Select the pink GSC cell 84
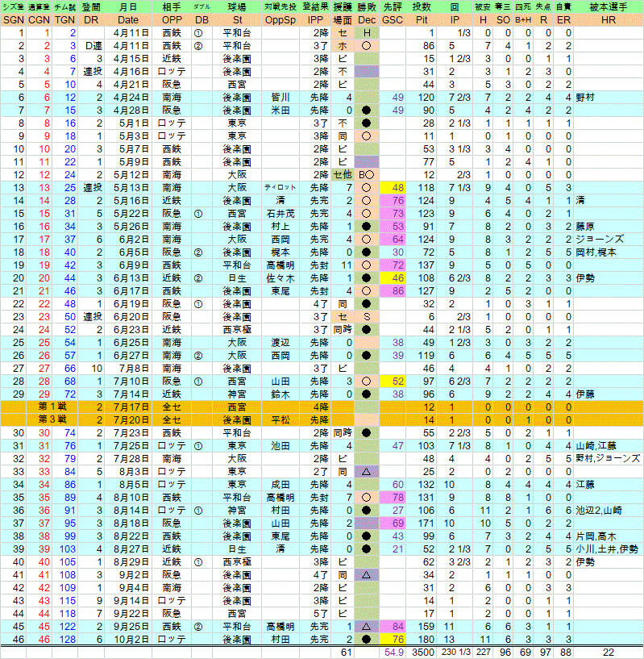Image resolution: width=644 pixels, height=659 pixels. (393, 627)
